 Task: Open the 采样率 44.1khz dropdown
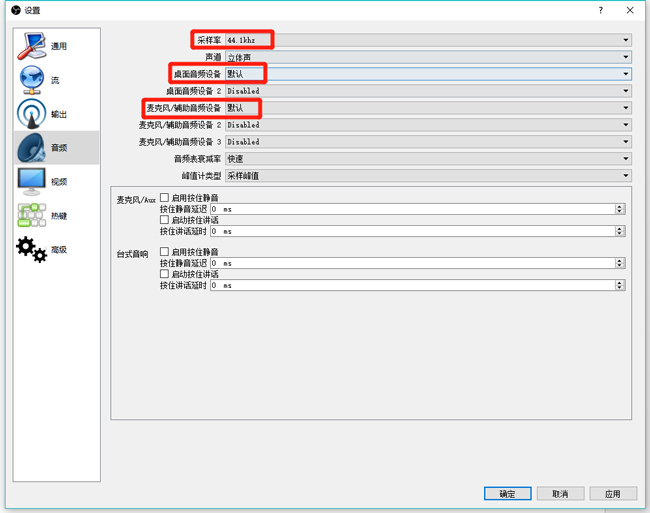coord(428,40)
